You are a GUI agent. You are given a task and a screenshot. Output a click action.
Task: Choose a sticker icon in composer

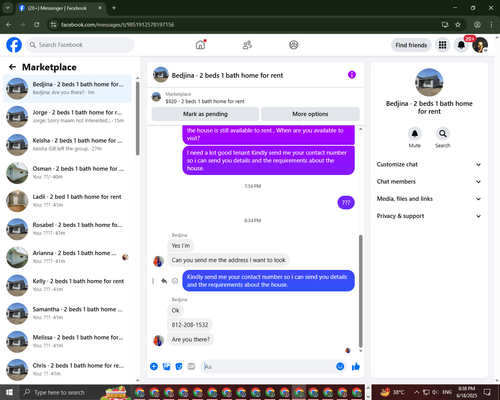tap(179, 367)
